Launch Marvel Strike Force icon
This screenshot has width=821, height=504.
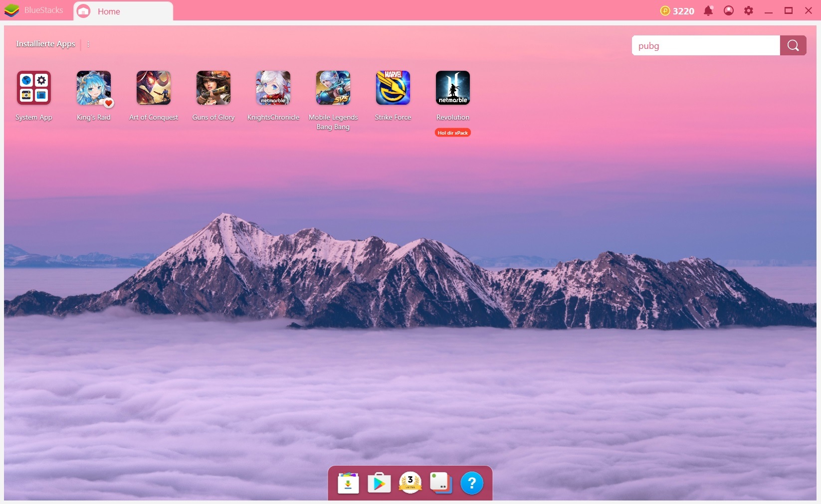(x=393, y=88)
